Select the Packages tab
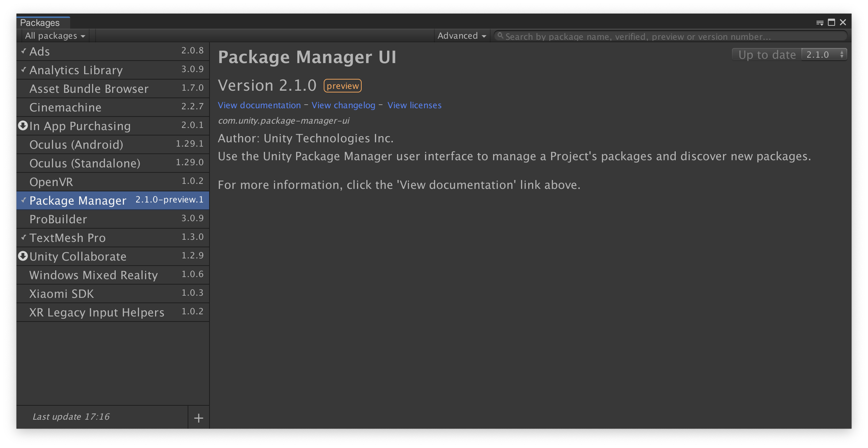The image size is (868, 448). (43, 23)
